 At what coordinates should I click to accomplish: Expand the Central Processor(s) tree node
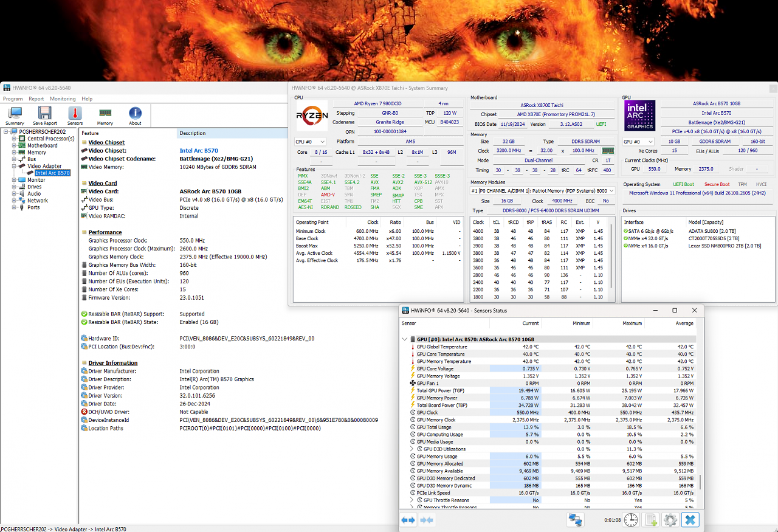pos(14,139)
